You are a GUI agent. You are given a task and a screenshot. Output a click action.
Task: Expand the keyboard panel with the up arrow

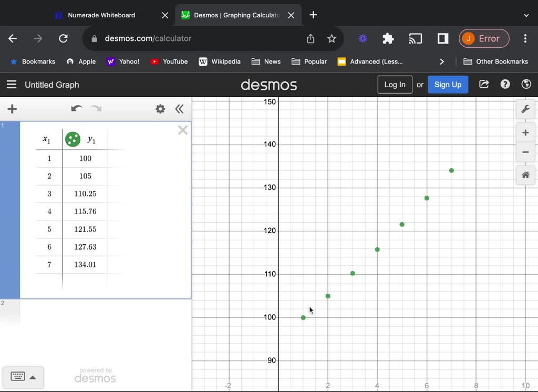coord(33,378)
